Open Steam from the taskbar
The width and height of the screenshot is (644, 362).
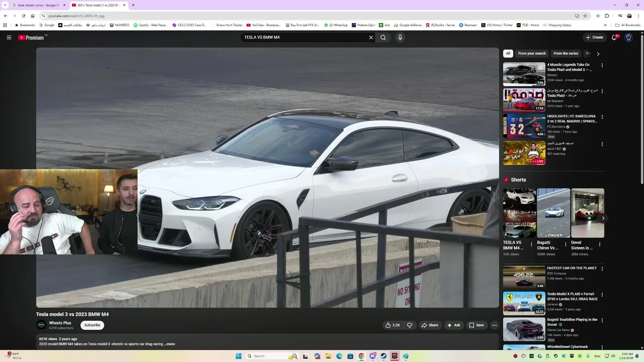(x=383, y=356)
